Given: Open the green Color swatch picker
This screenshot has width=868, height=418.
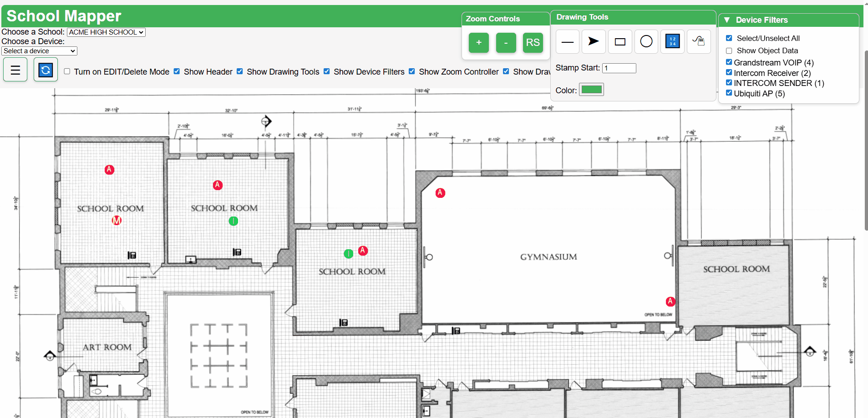Looking at the screenshot, I should click(x=591, y=90).
